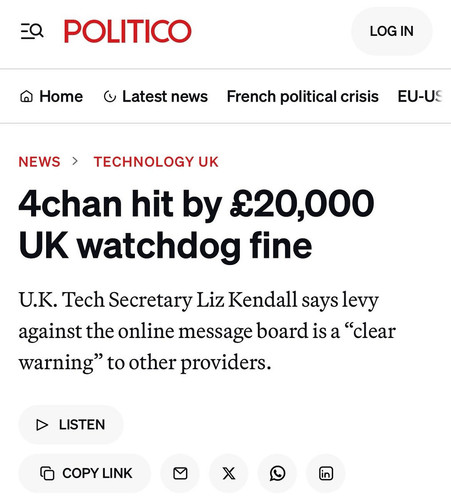451x500 pixels.
Task: Click the 4chan fine headline
Action: click(x=196, y=224)
